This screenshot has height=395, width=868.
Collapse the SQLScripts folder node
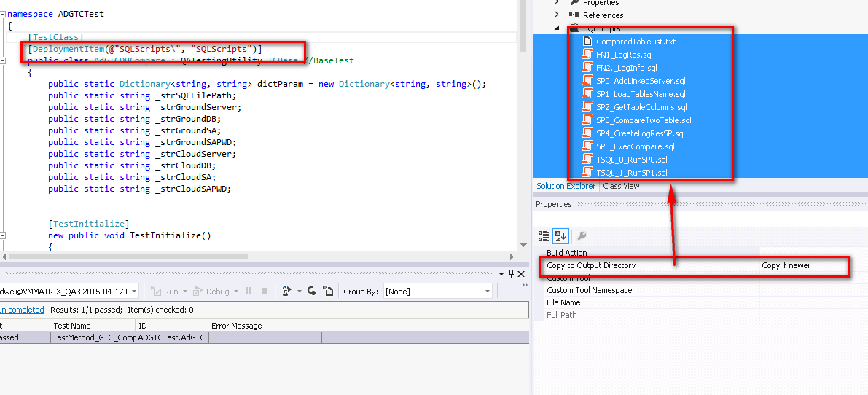tap(557, 28)
